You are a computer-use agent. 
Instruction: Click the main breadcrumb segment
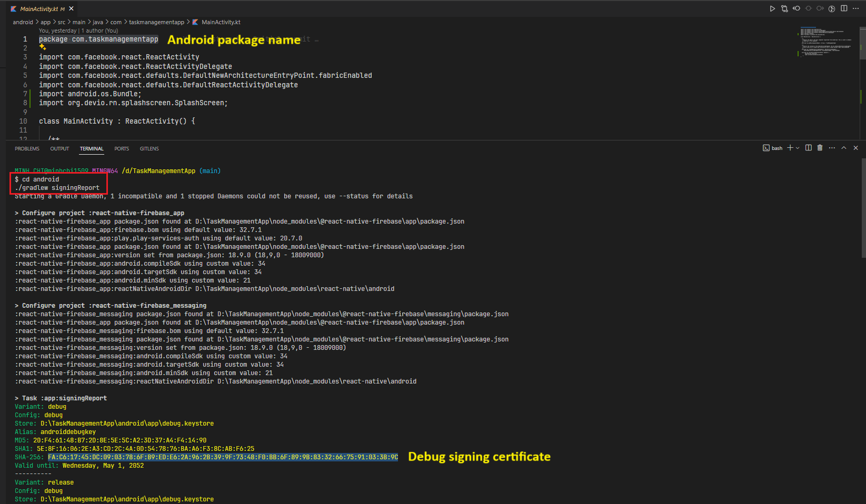pyautogui.click(x=79, y=22)
